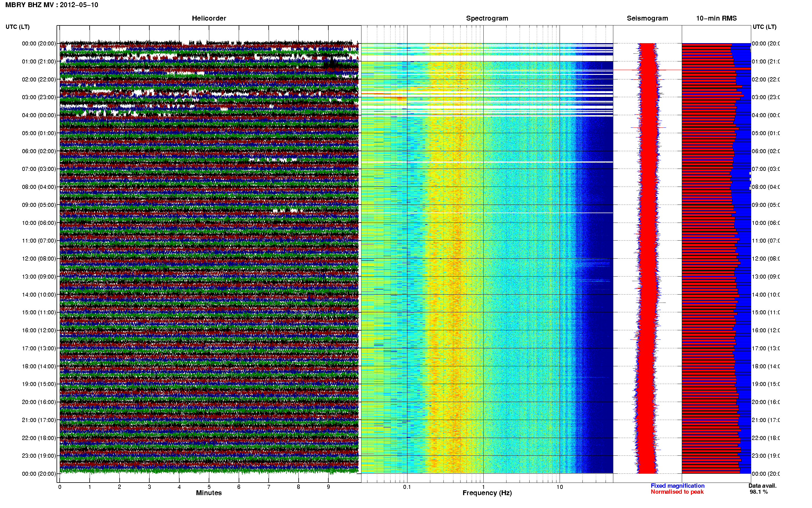Click the minute tick label '9' on helicorder
812x508 pixels.
(x=328, y=487)
